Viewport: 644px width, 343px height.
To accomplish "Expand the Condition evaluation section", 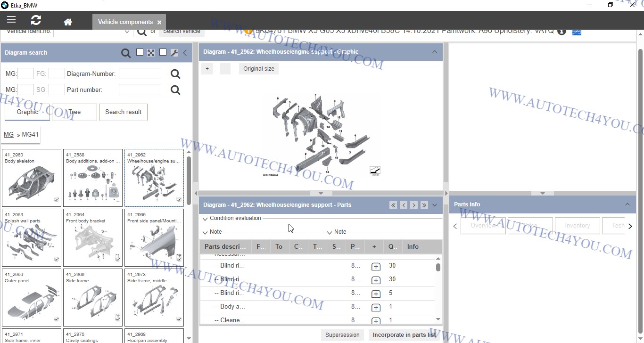I will point(205,219).
